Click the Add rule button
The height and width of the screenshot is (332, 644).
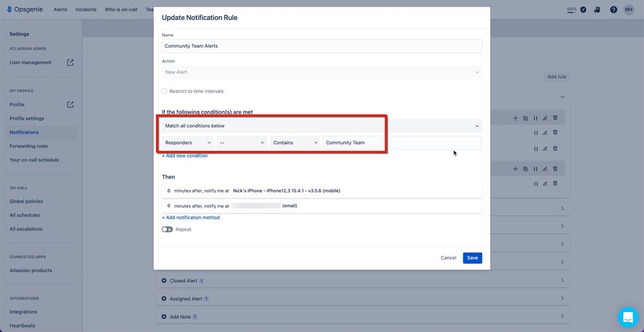(557, 77)
